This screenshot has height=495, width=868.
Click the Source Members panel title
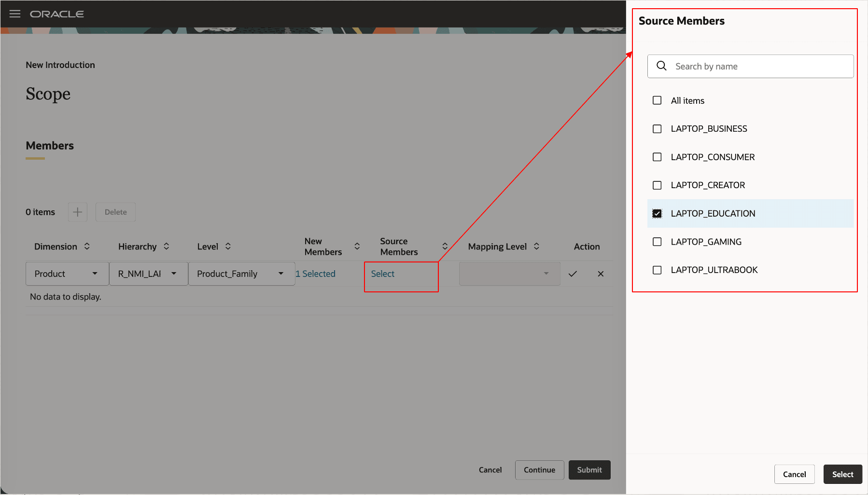(x=681, y=21)
